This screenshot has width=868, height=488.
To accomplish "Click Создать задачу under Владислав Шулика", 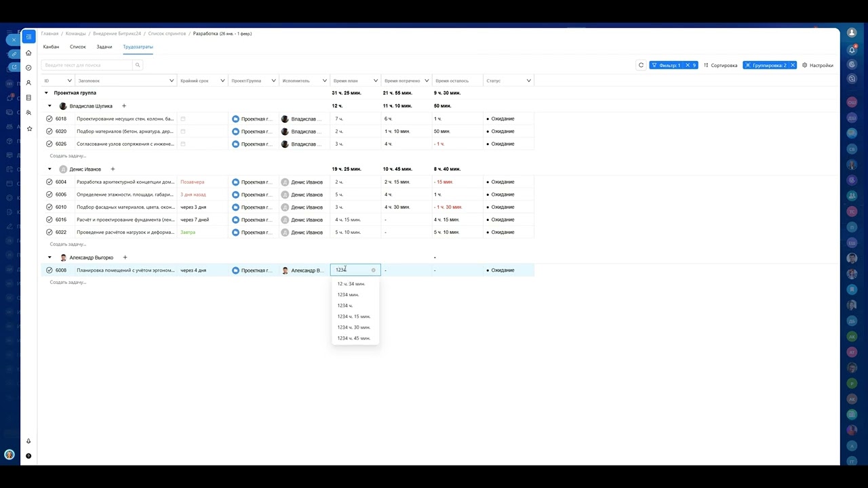I will 68,156.
